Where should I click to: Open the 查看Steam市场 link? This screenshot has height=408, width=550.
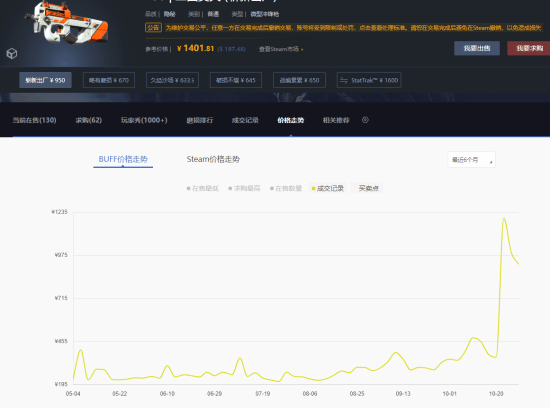click(281, 49)
